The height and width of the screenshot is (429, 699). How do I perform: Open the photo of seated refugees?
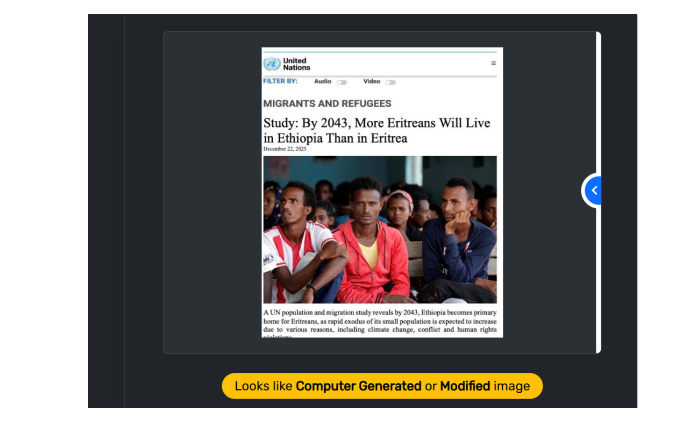380,230
